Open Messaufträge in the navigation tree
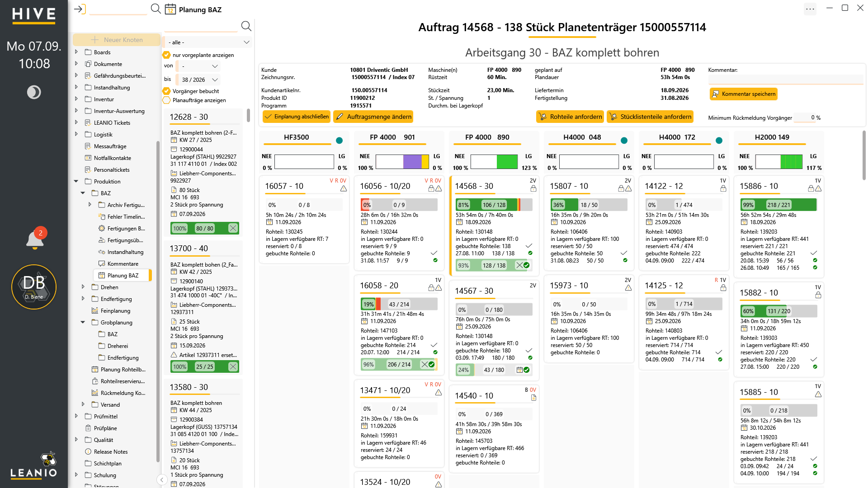The image size is (868, 488). coord(110,146)
